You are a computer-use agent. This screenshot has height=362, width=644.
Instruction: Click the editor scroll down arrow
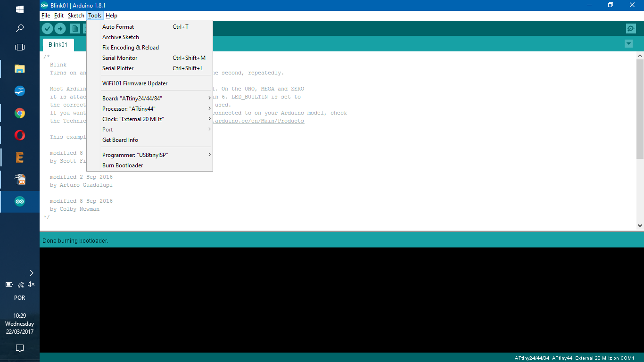(x=640, y=226)
